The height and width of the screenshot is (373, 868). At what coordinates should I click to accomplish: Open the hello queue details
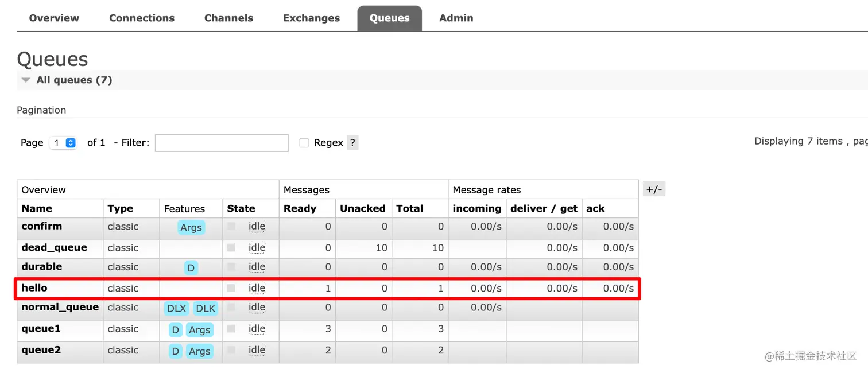coord(34,287)
